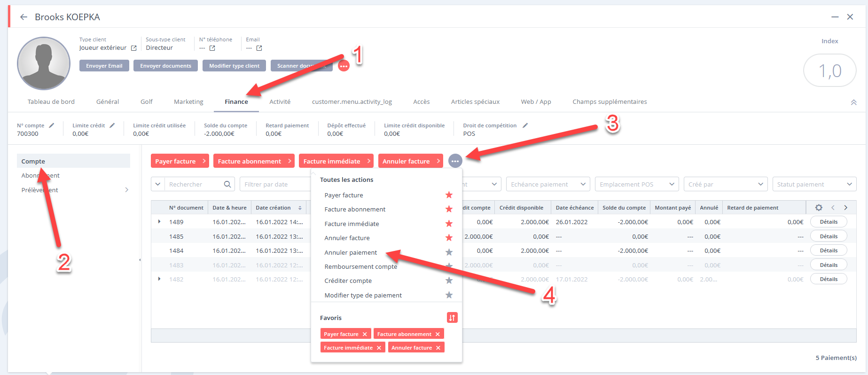Select the Activité tab

(x=280, y=102)
